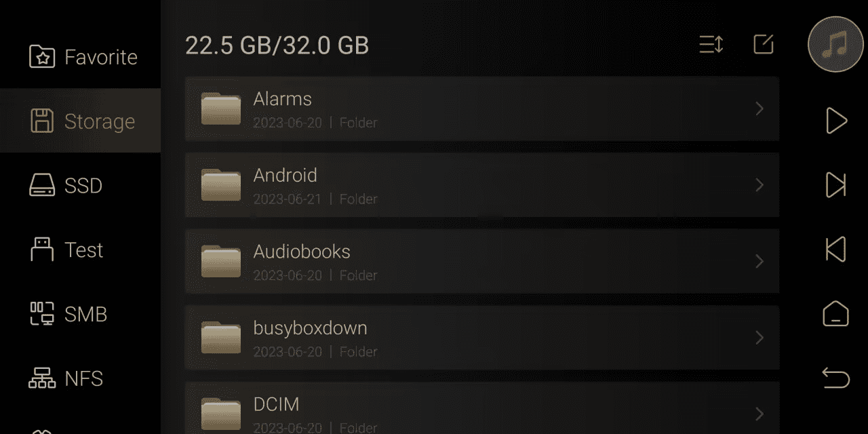This screenshot has width=868, height=434.
Task: Expand the Android folder chevron
Action: point(759,185)
